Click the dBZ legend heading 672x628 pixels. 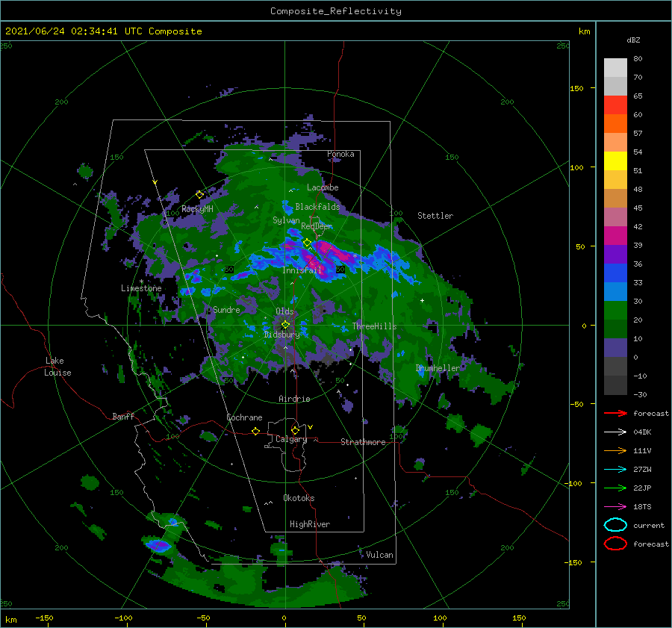point(633,40)
